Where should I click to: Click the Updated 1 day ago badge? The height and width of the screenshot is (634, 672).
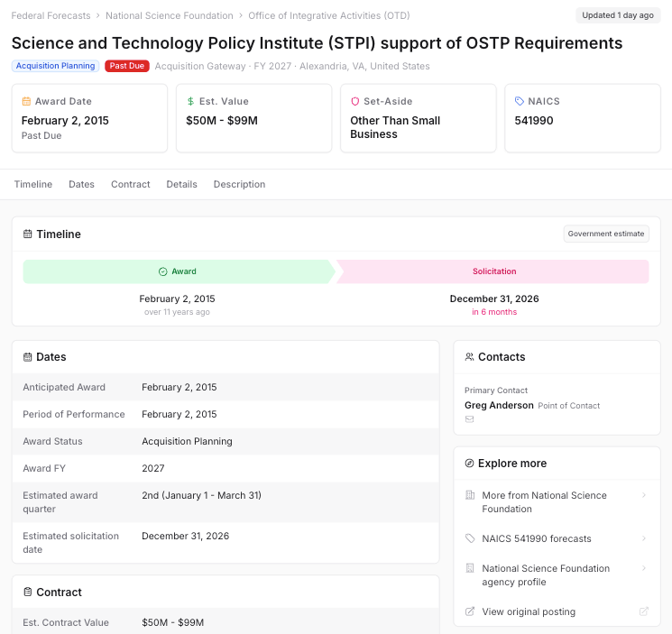tap(618, 15)
